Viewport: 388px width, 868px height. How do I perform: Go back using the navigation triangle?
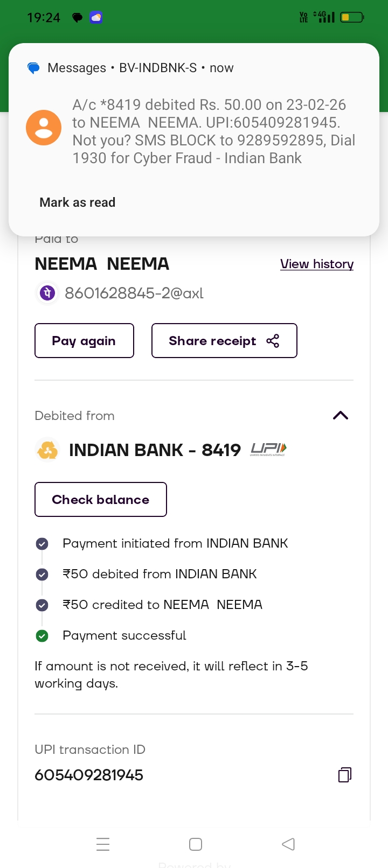click(288, 844)
